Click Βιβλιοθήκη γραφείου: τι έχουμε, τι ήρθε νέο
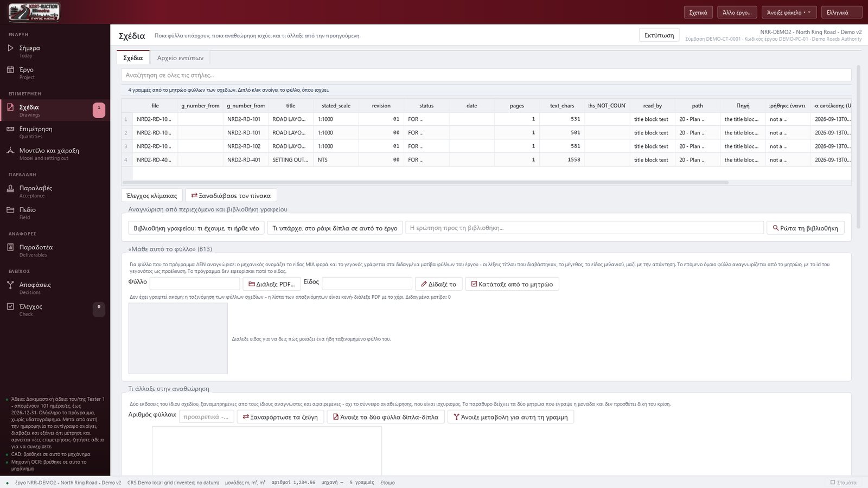Screen dimensions: 868x488 coord(196,228)
